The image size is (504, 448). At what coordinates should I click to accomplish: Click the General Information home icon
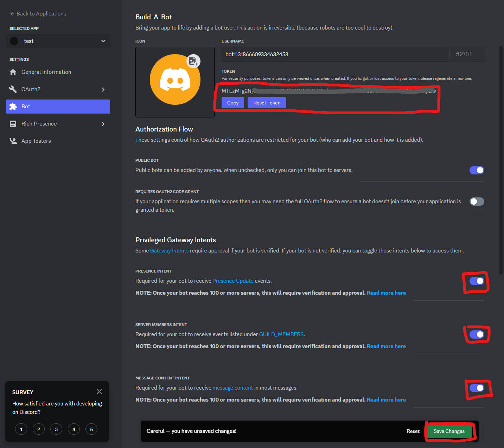point(13,72)
